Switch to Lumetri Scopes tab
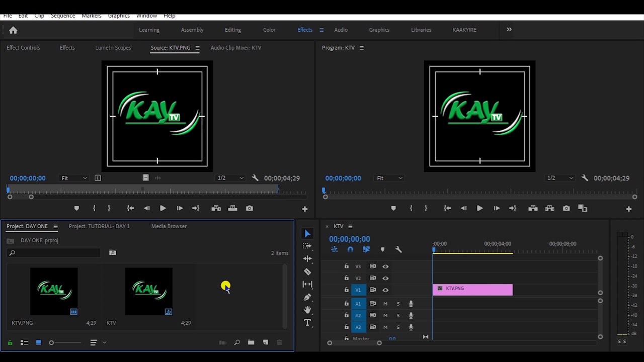The height and width of the screenshot is (362, 644). [x=113, y=48]
